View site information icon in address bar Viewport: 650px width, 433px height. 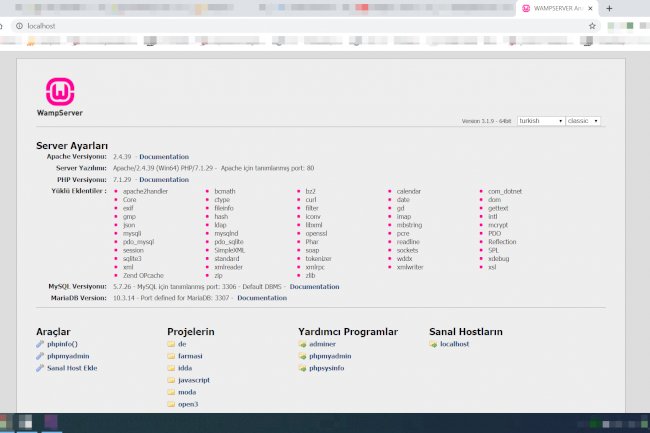19,26
